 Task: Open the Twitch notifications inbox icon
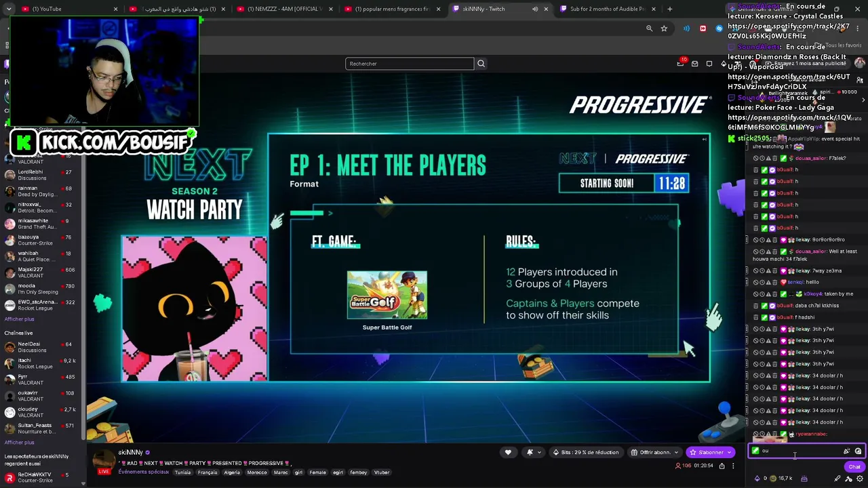point(680,64)
